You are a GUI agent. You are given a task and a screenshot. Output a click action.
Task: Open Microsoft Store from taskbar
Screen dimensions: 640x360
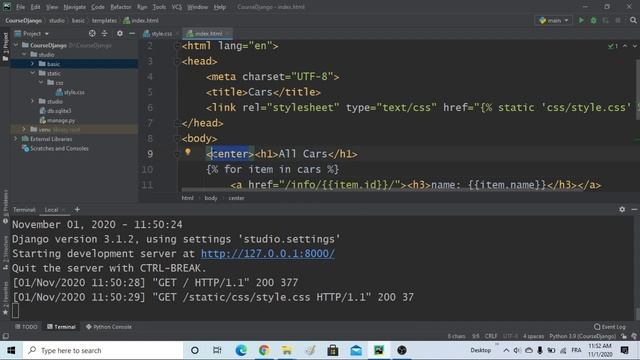click(x=333, y=350)
